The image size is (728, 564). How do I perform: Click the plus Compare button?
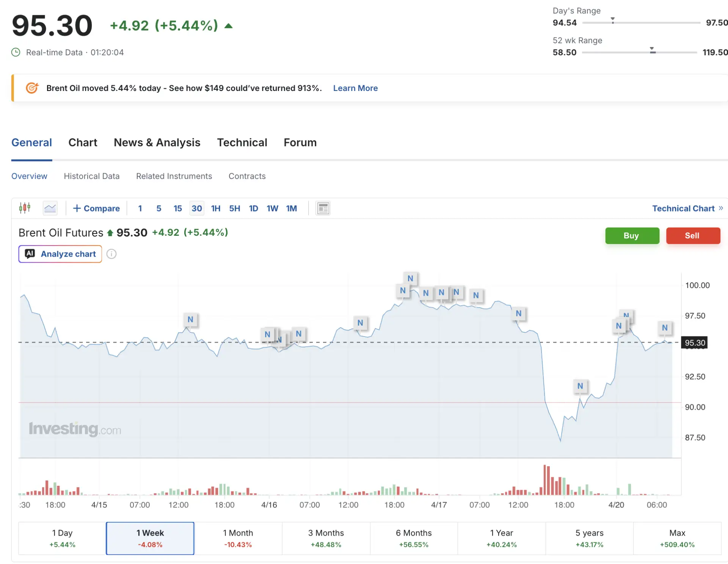(x=96, y=208)
